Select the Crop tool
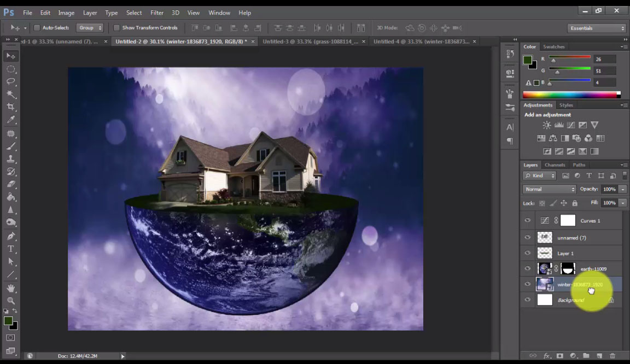Screen dimensions: 630x364 point(11,107)
